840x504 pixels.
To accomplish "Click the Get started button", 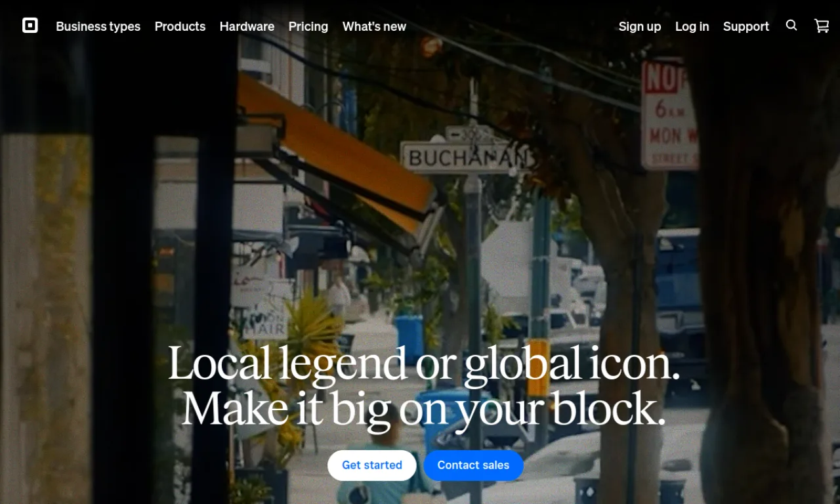I will click(x=372, y=465).
